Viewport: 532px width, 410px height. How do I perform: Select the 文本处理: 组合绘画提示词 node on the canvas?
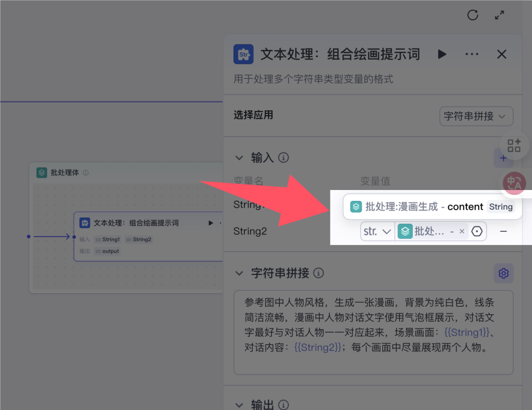(x=148, y=237)
